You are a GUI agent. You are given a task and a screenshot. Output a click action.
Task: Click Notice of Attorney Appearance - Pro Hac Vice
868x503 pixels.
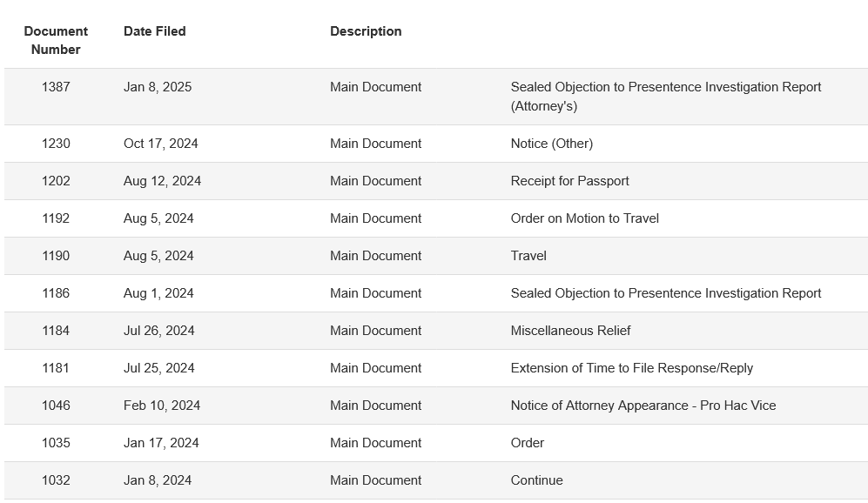643,406
